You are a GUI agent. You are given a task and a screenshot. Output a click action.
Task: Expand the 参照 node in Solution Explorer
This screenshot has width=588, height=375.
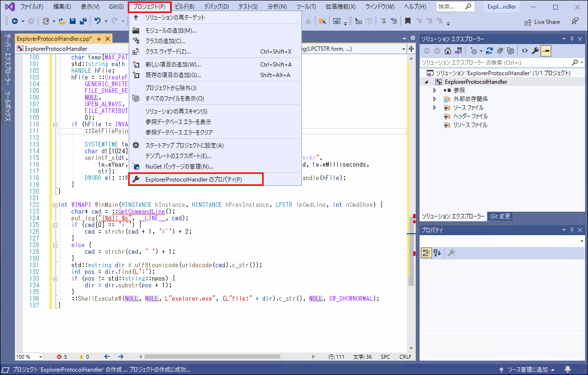(x=434, y=90)
